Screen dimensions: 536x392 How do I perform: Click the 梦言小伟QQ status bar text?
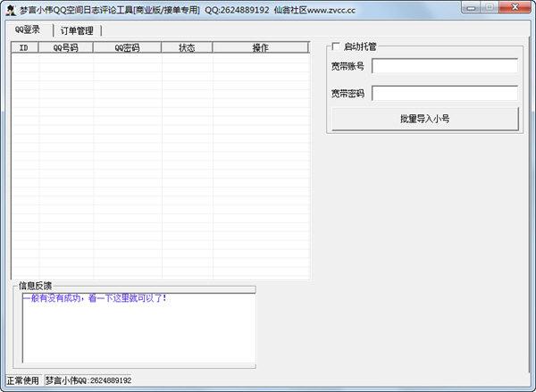[x=88, y=380]
